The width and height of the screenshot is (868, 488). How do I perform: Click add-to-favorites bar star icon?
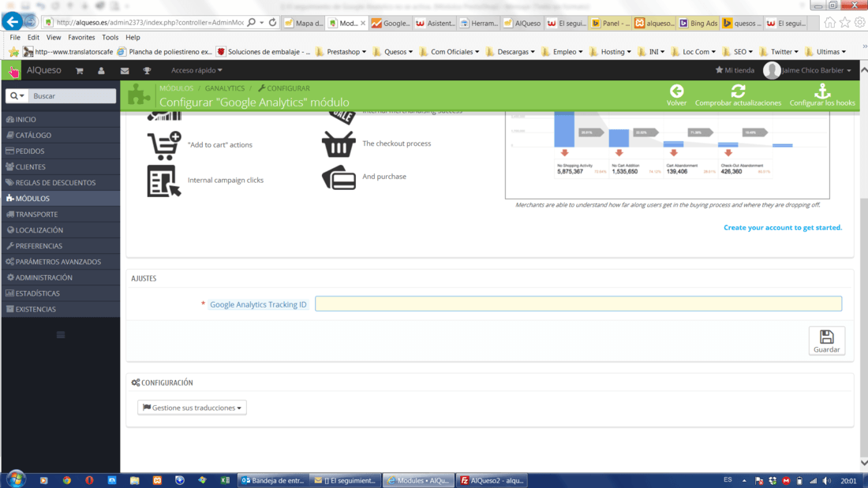coord(14,52)
